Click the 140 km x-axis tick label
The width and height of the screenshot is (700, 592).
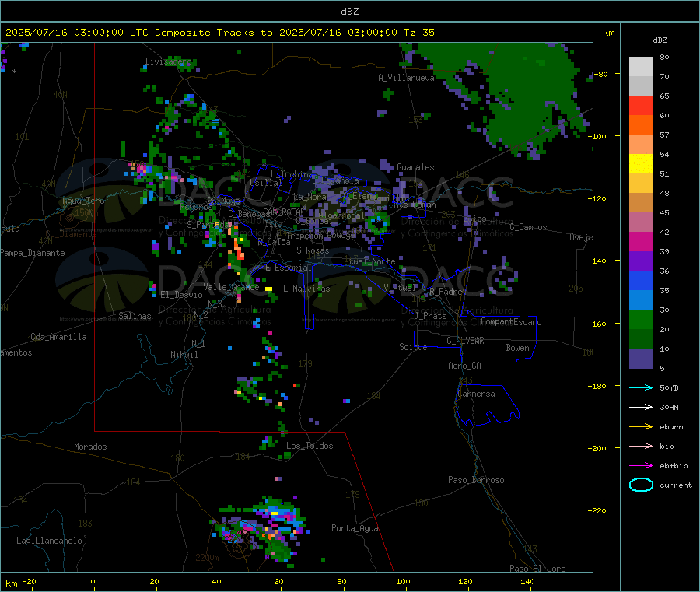click(x=527, y=581)
